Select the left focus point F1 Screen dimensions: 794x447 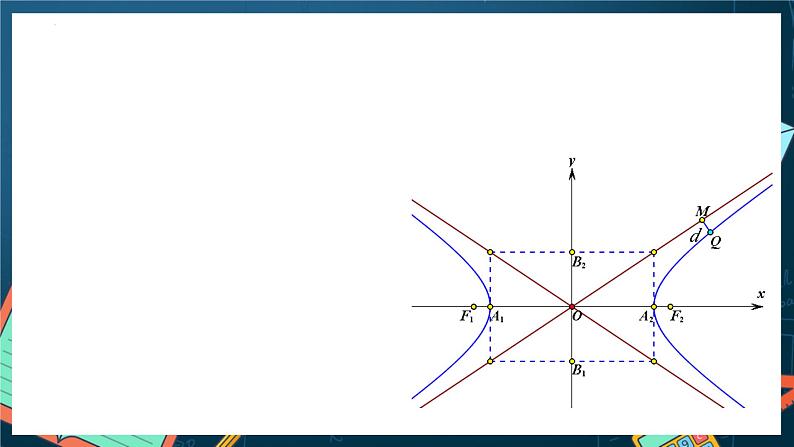tap(474, 306)
